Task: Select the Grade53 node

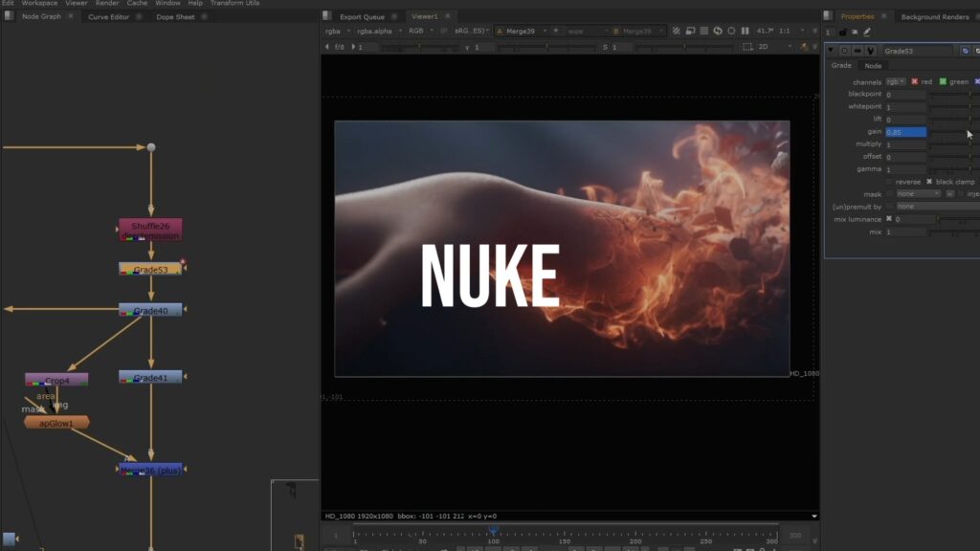Action: click(x=150, y=269)
